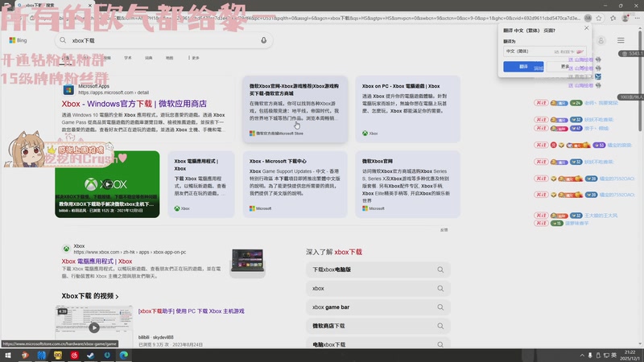The height and width of the screenshot is (362, 644).
Task: Play the xbox下载助手 video thumbnail
Action: (x=94, y=327)
